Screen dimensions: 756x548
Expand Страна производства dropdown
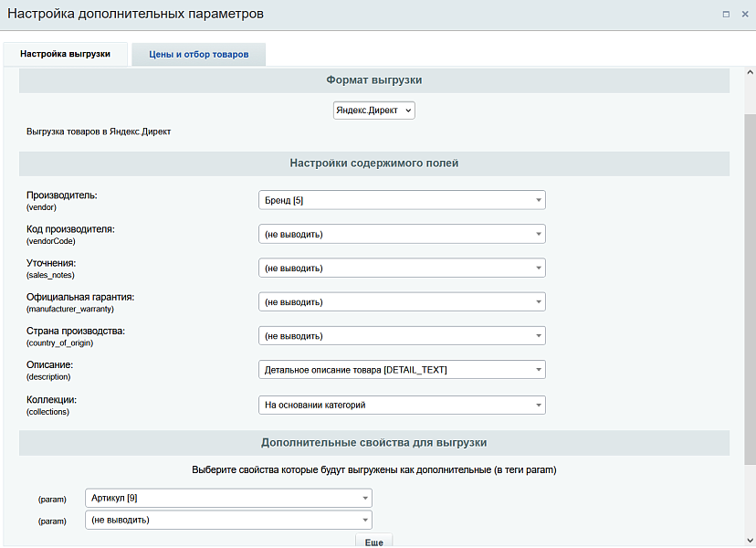402,335
